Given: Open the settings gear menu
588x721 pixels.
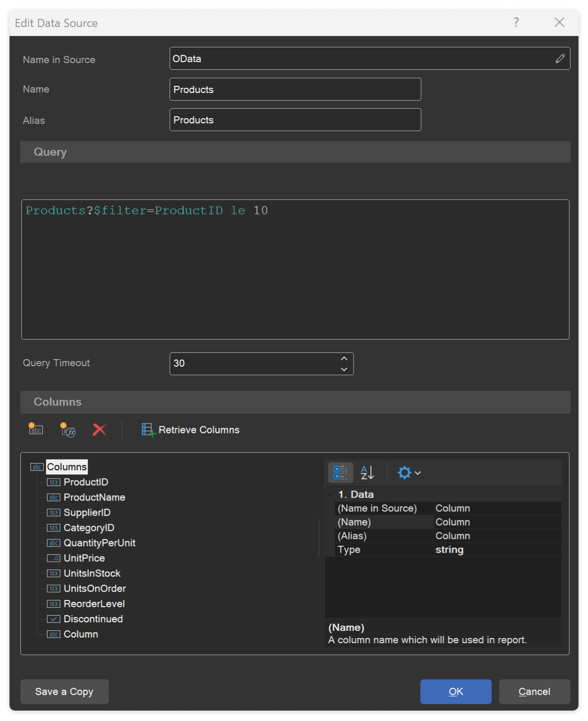Looking at the screenshot, I should tap(405, 472).
